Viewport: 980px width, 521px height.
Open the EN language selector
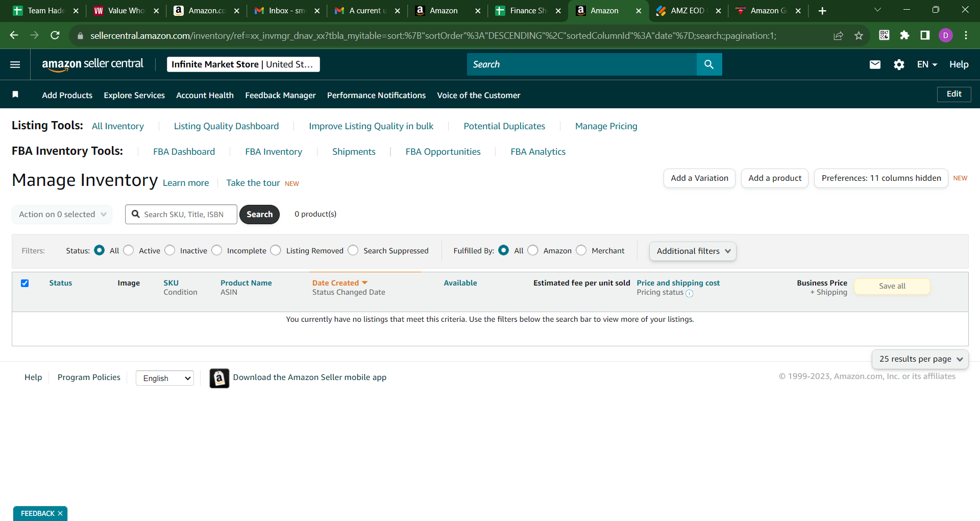(926, 64)
